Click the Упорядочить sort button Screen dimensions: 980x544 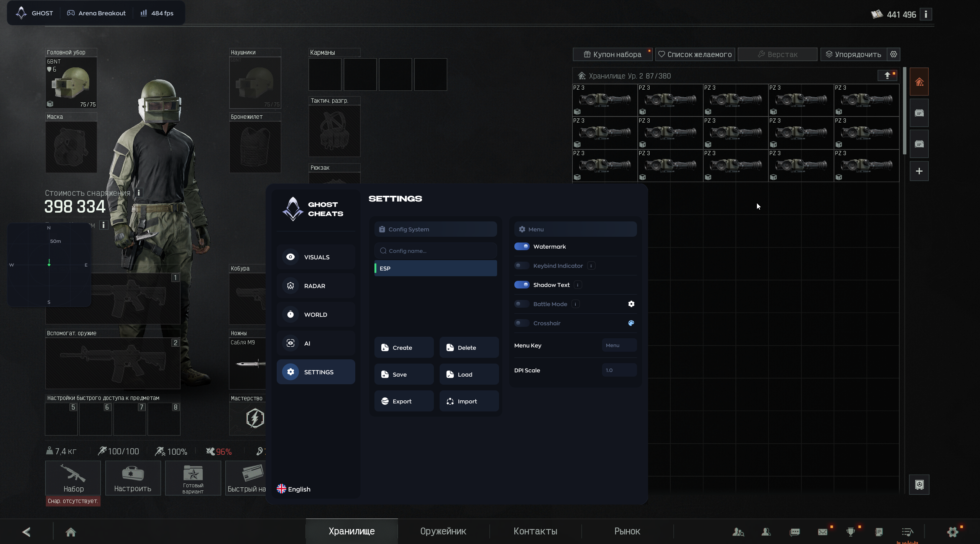pos(854,54)
